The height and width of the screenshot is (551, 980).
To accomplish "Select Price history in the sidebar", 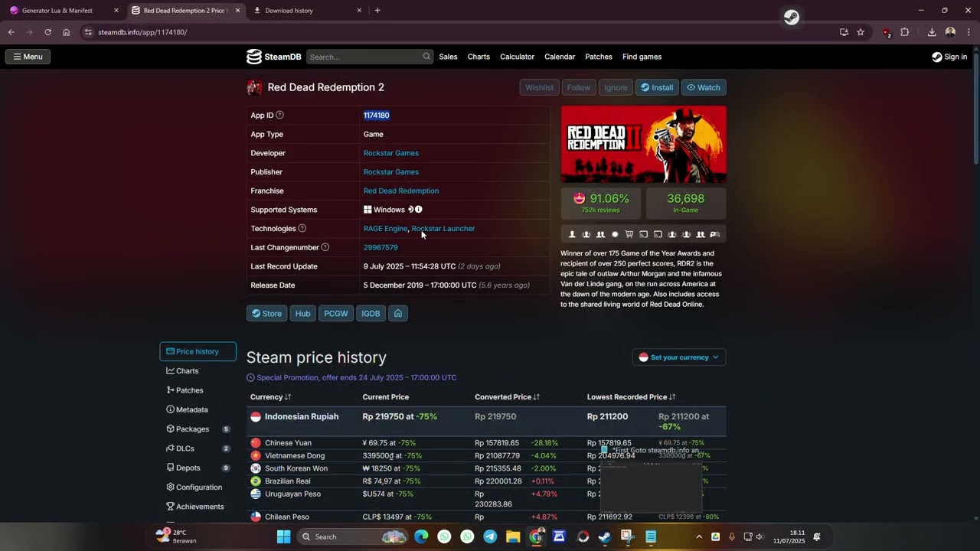I will pos(198,351).
